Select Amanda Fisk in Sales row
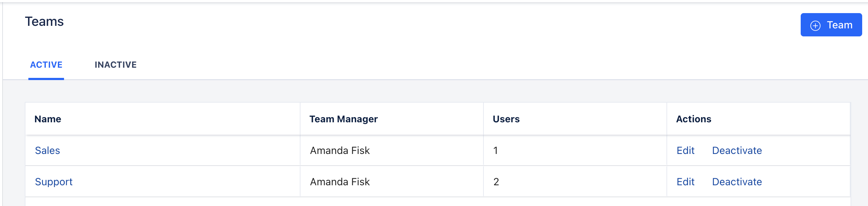Viewport: 868px width, 206px height. click(340, 151)
